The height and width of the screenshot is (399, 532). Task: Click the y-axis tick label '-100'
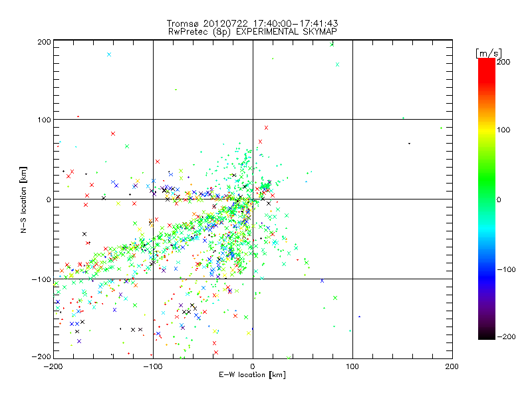click(41, 279)
